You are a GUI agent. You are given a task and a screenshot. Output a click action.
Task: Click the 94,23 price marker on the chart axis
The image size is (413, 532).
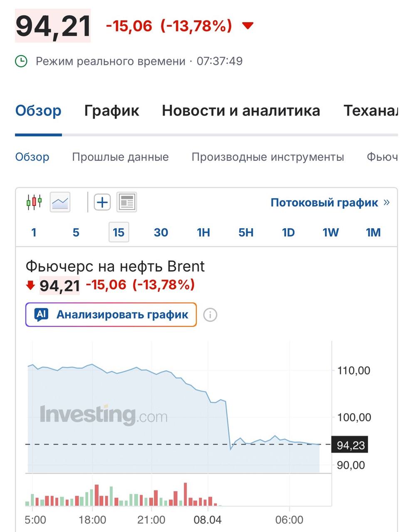[350, 445]
